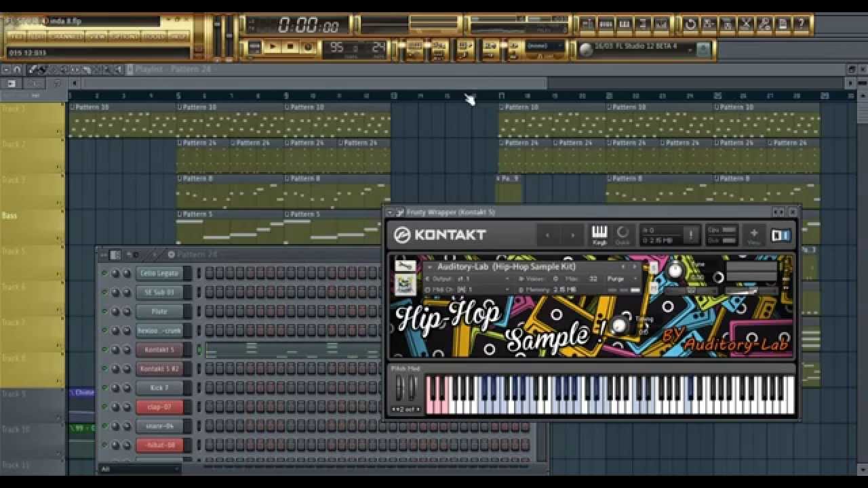Mute the snare-04 channel via green LED

tap(104, 426)
